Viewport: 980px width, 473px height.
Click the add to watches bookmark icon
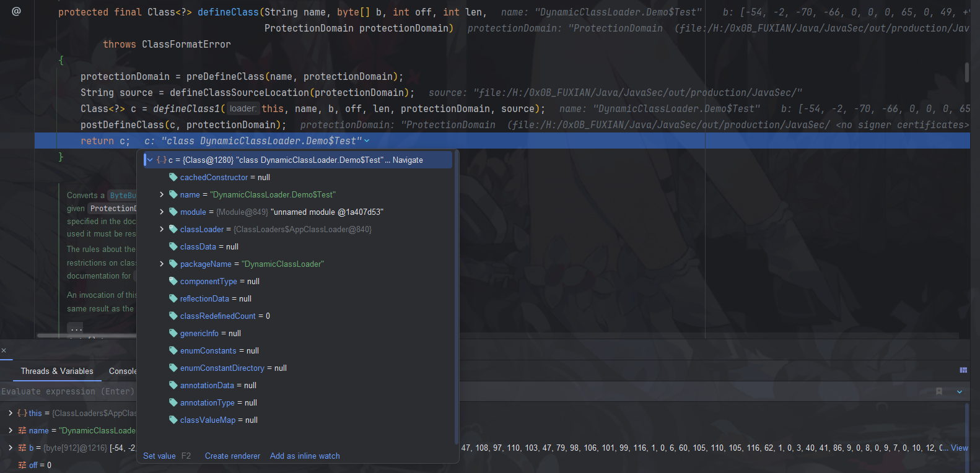pyautogui.click(x=939, y=391)
